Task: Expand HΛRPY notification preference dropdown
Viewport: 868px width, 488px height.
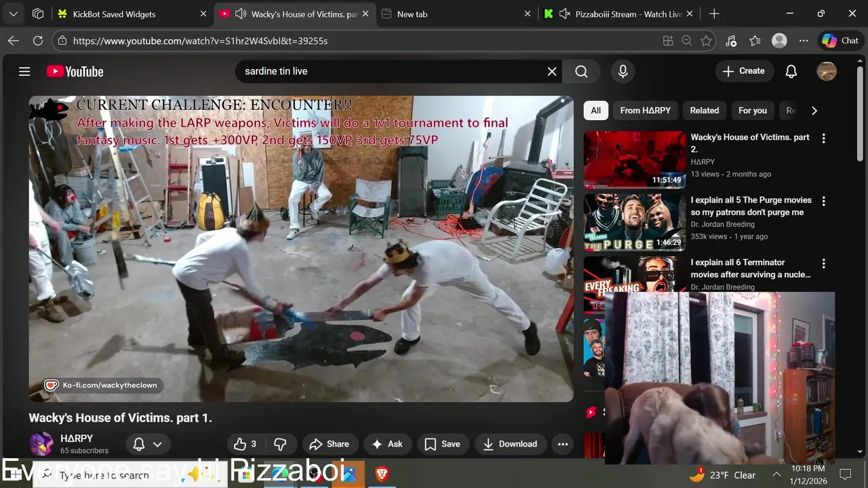Action: tap(157, 444)
